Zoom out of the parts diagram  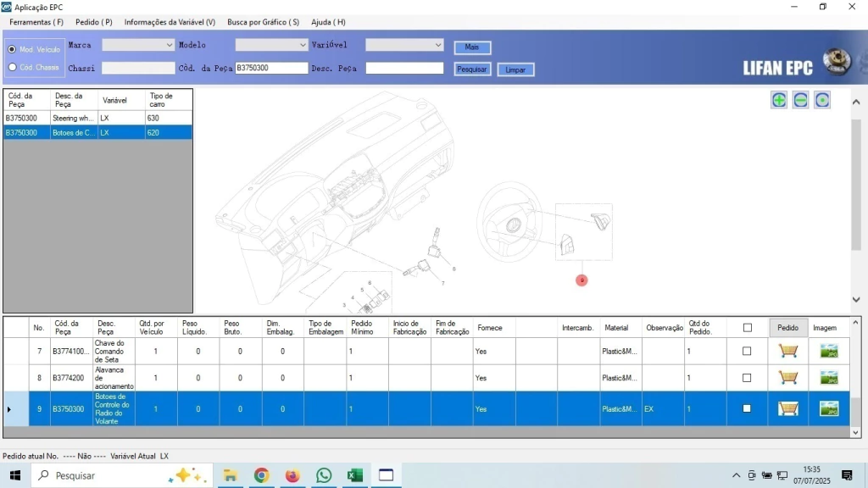click(800, 100)
